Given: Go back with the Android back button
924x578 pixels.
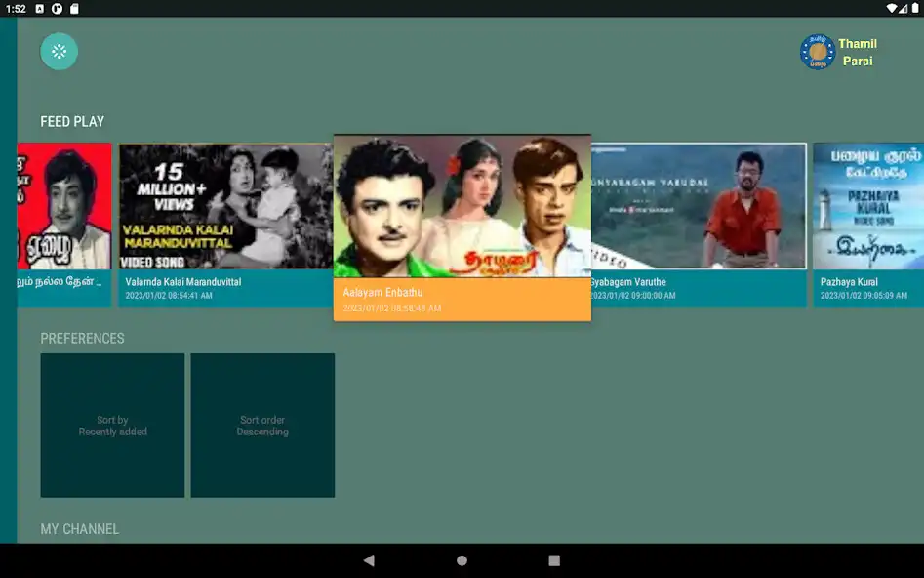Looking at the screenshot, I should (369, 560).
